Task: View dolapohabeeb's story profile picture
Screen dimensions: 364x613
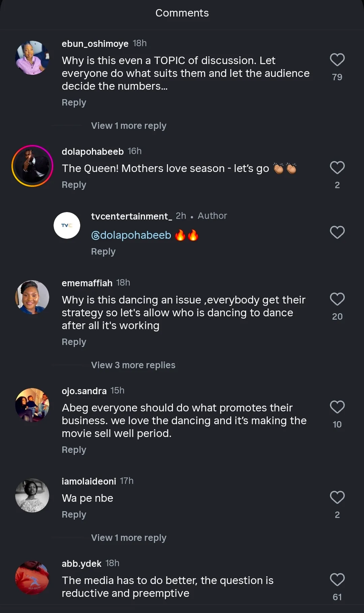Action: coord(32,166)
